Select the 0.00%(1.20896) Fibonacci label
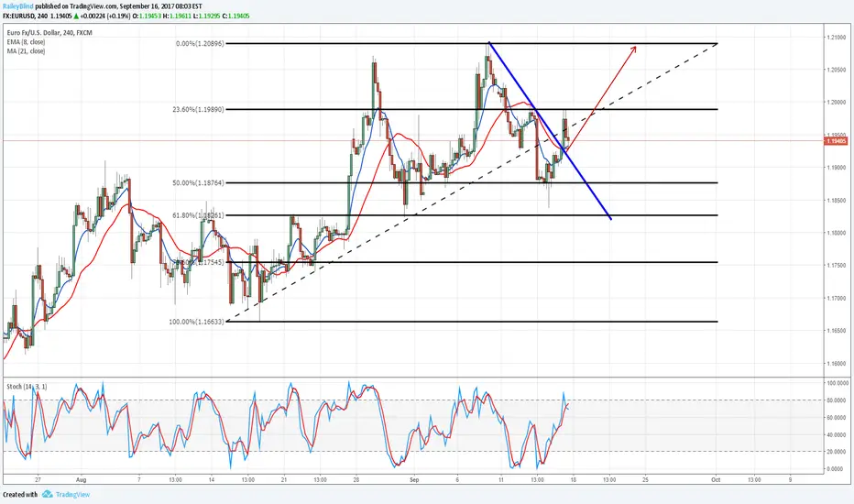The height and width of the screenshot is (504, 854). (x=200, y=44)
